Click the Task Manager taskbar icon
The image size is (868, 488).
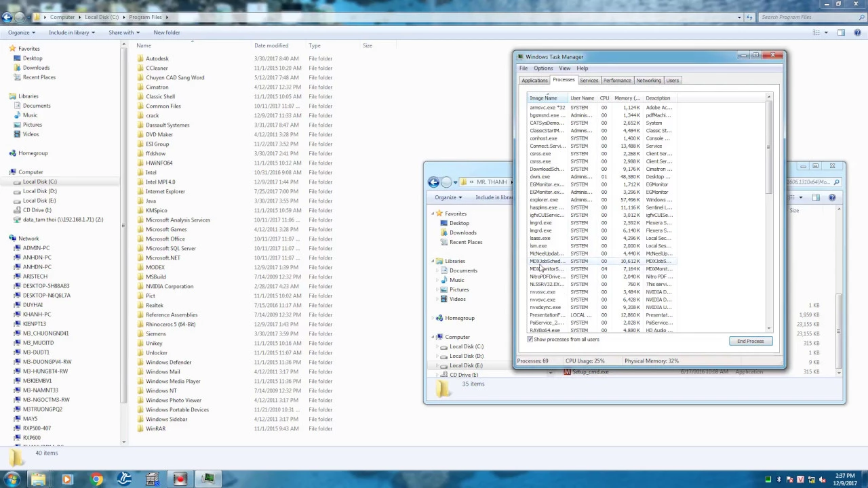point(208,479)
